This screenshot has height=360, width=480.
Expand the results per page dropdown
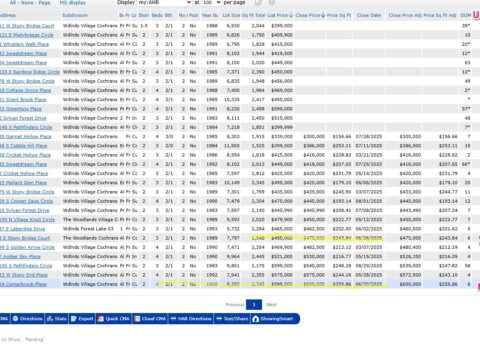point(211,3)
